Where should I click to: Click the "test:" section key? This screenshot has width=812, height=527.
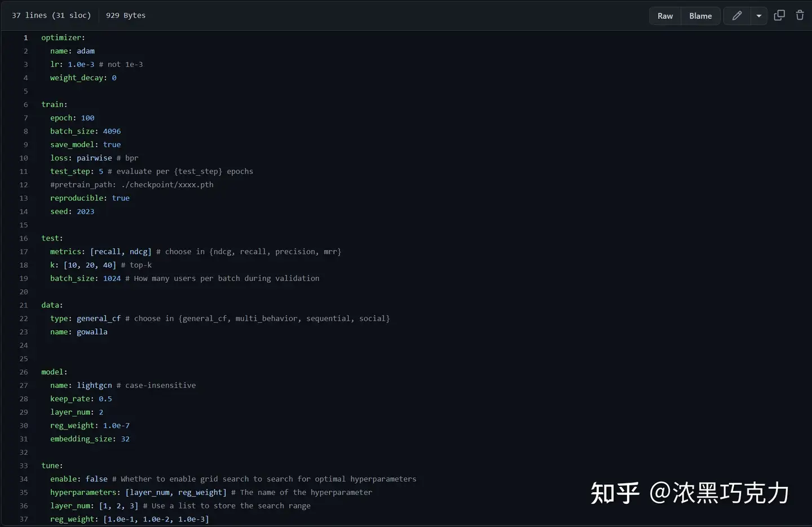[52, 238]
